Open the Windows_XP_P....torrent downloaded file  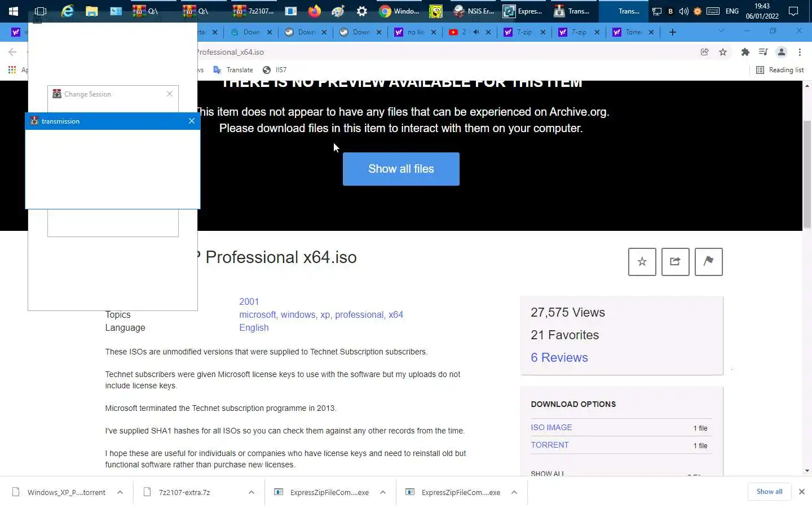click(x=60, y=492)
